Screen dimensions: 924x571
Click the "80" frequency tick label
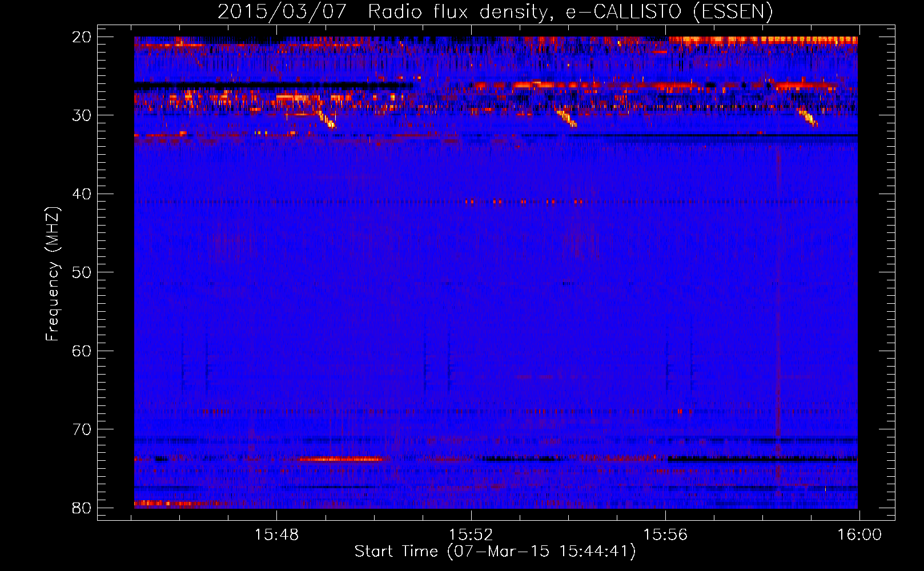click(x=82, y=508)
